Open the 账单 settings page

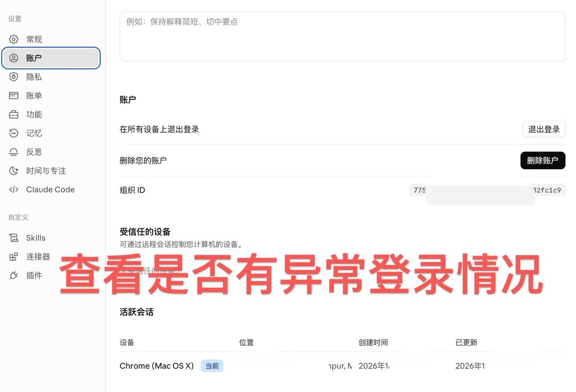click(x=51, y=96)
